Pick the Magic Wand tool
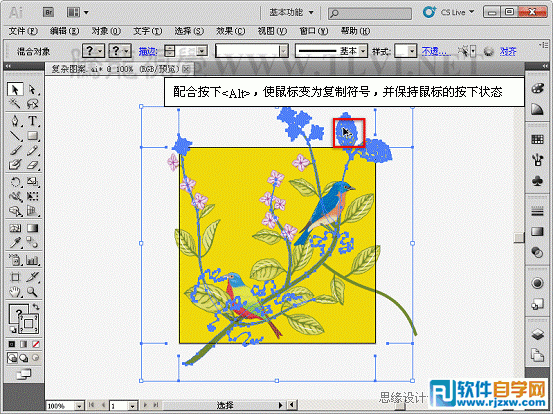 (15, 104)
